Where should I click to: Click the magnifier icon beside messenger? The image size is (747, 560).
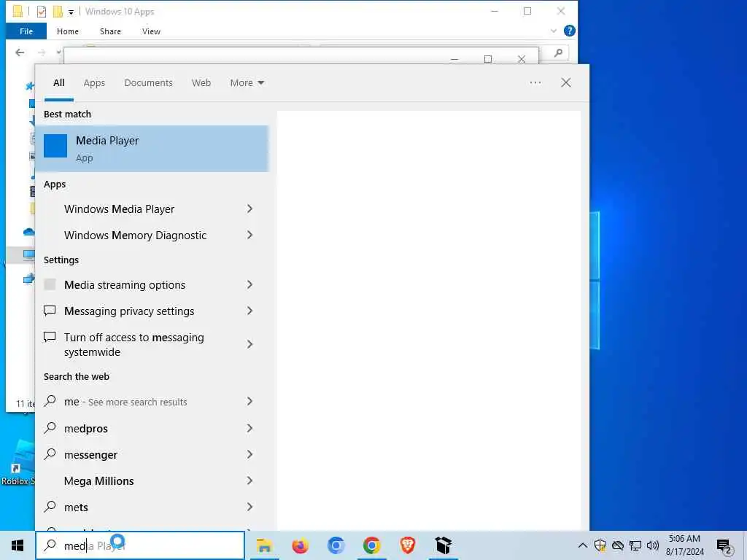click(x=50, y=454)
